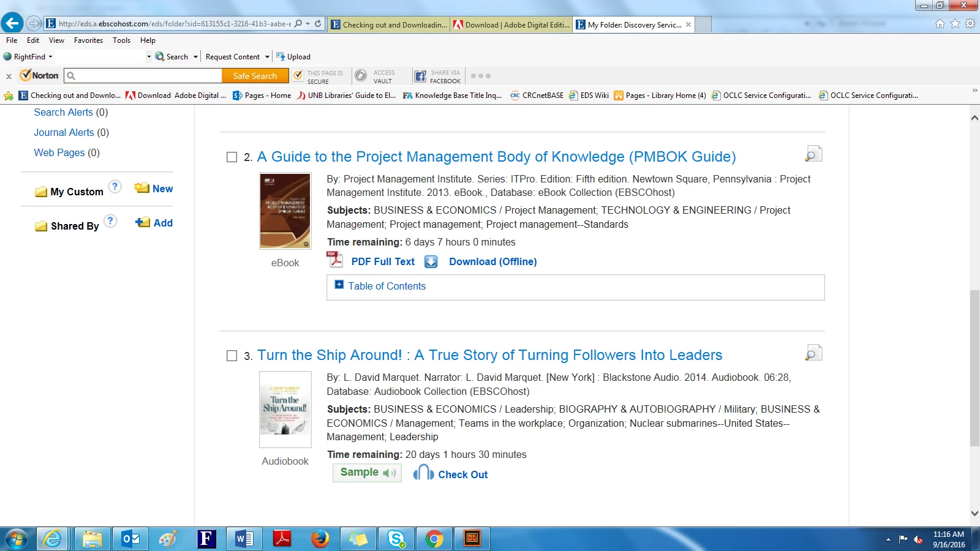Open the RightFind dropdown arrow
The width and height of the screenshot is (980, 551).
pos(50,57)
